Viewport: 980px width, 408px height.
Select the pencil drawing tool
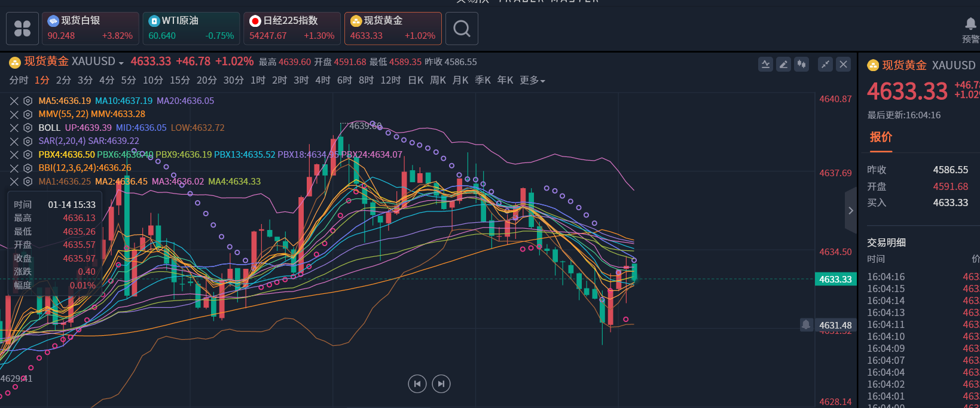(x=783, y=65)
